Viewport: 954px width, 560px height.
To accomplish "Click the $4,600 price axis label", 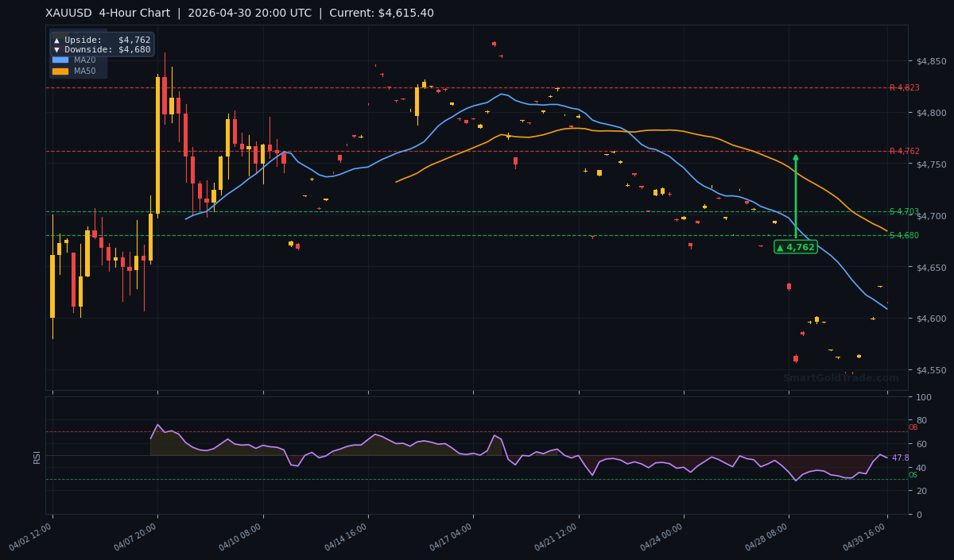I will pos(931,319).
